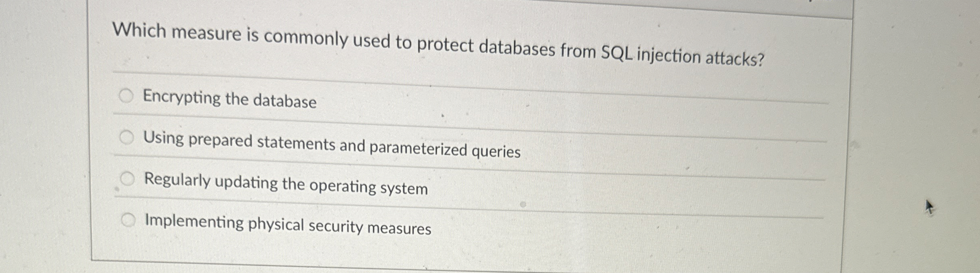Select the 'Encrypting the database' radio button
980x273 pixels.
tap(127, 97)
